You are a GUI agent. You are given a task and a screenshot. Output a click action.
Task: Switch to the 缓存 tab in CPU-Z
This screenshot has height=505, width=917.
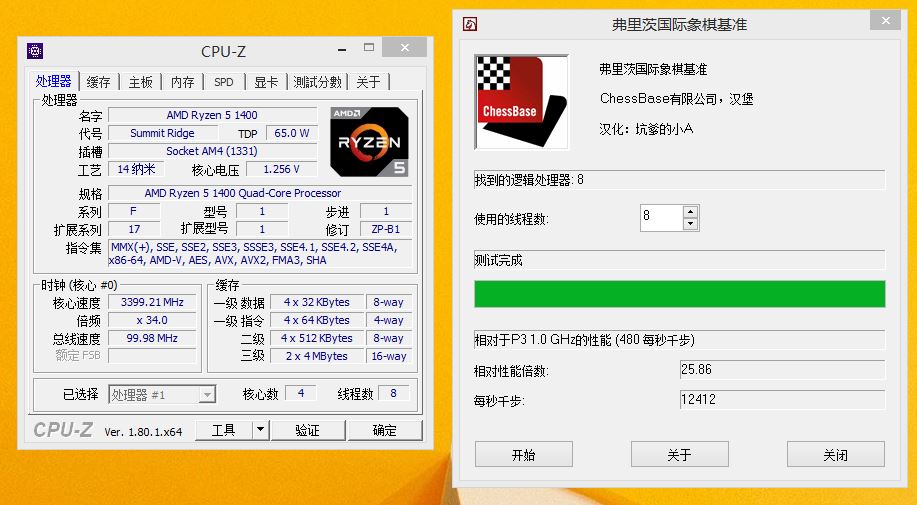(98, 82)
